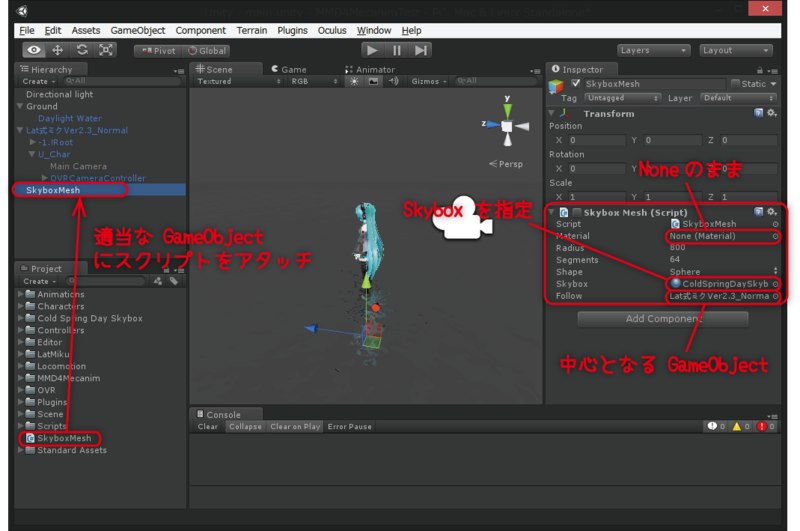Click the camera gizmo in Scene view
This screenshot has height=531, width=800.
pos(465,218)
